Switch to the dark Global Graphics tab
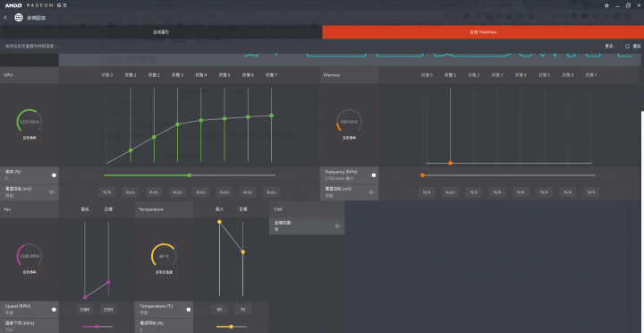This screenshot has width=644, height=333. tap(161, 32)
